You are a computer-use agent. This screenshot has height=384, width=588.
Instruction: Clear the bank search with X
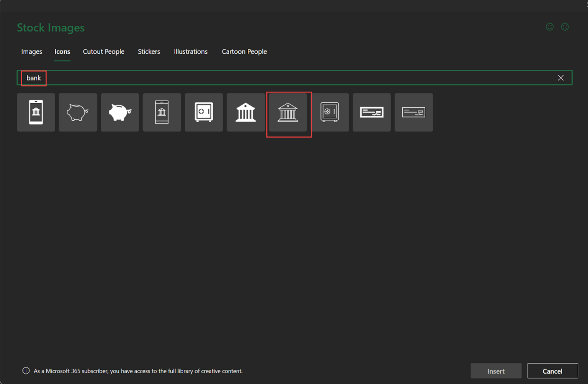point(561,78)
